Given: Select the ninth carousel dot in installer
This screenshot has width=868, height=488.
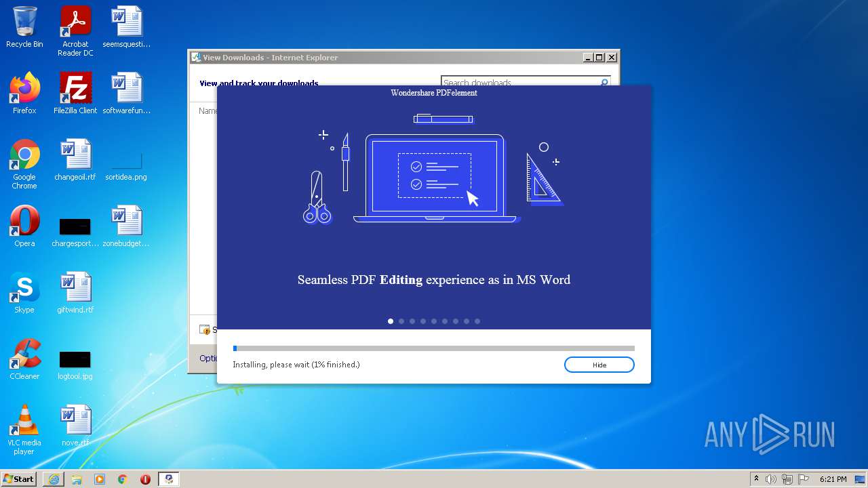Looking at the screenshot, I should (x=477, y=321).
